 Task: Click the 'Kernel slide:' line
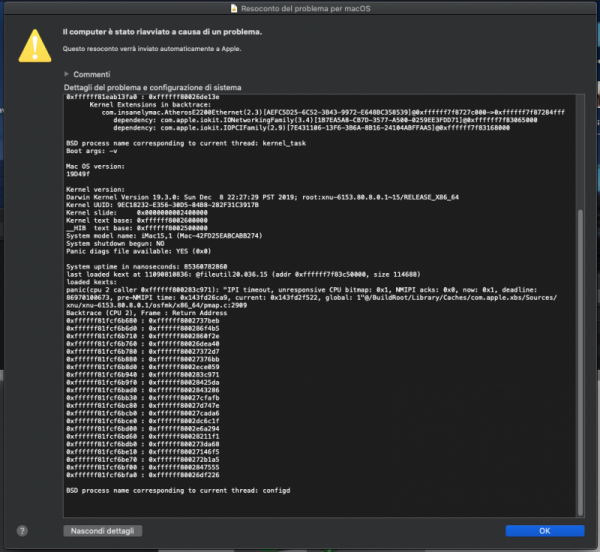(x=137, y=213)
